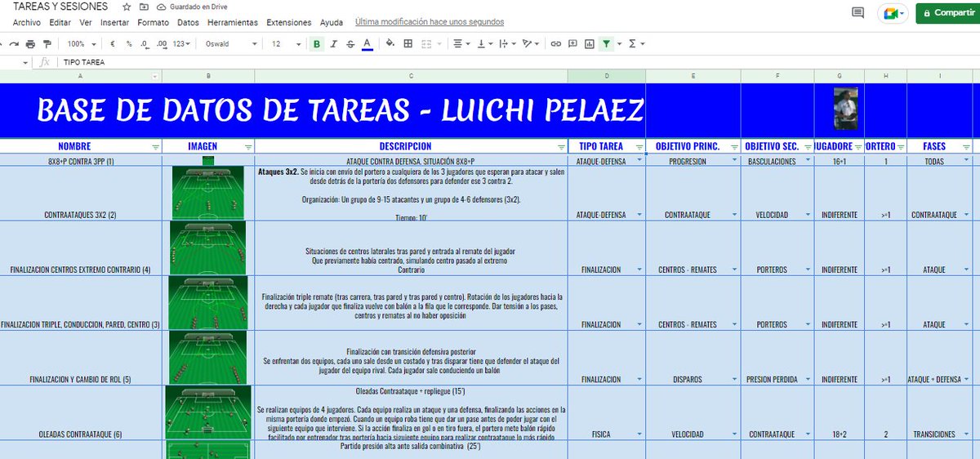The image size is (980, 459).
Task: Select the cell 8X8+P CONTRA 3PP (1)
Action: [81, 161]
